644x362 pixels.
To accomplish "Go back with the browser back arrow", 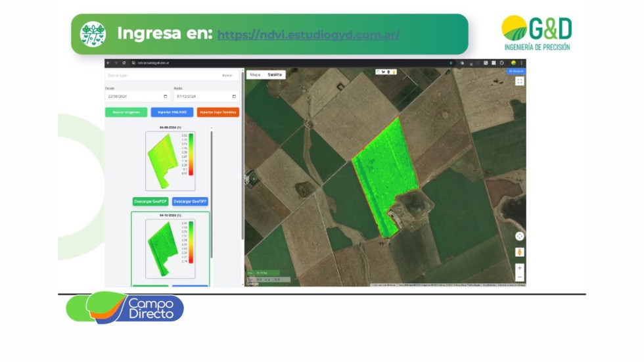I will [108, 63].
